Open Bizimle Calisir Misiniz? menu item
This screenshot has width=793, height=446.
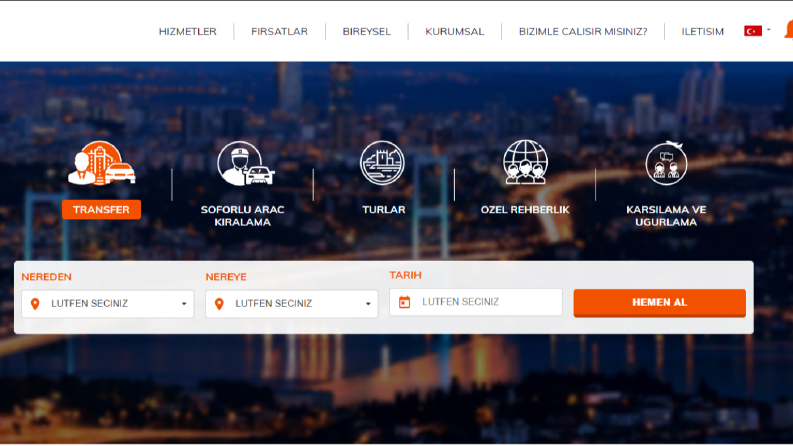(x=583, y=31)
